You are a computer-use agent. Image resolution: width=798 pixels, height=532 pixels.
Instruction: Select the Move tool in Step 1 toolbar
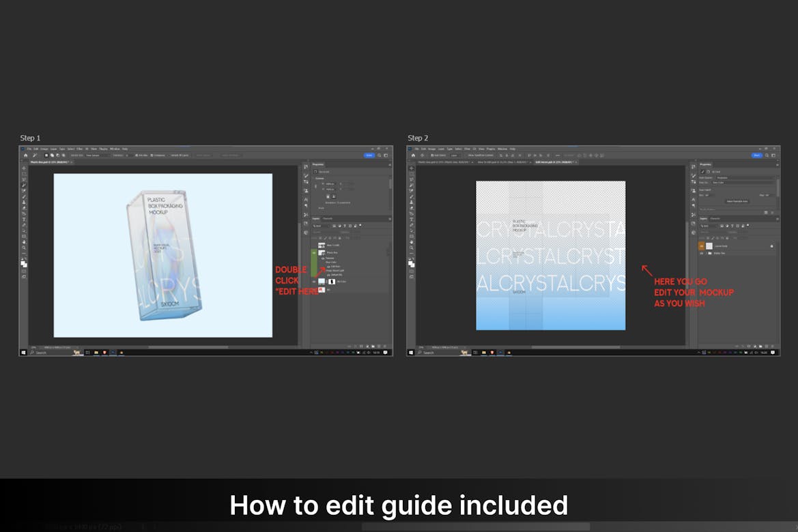tap(24, 168)
